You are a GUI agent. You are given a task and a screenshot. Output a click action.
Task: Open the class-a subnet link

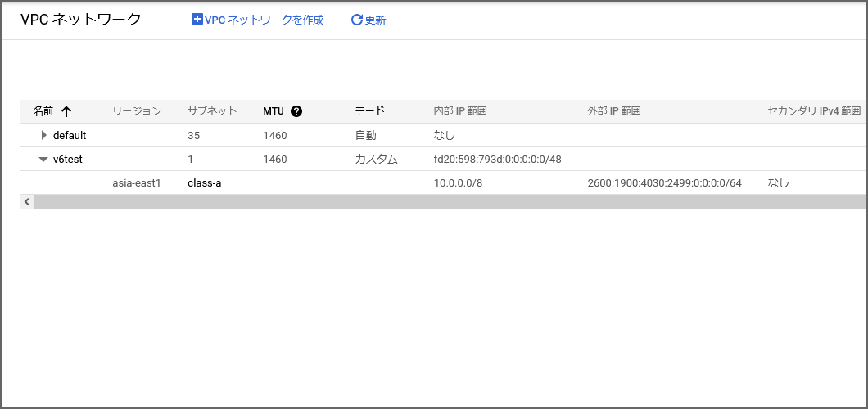tap(205, 182)
